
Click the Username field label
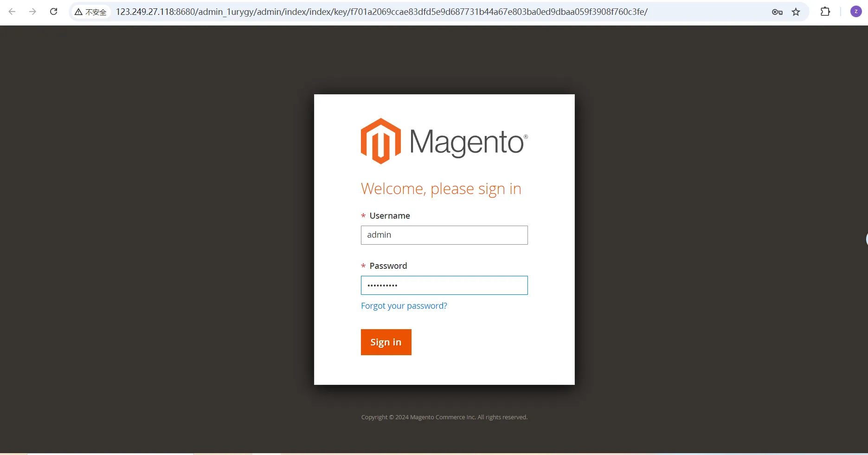pos(390,216)
